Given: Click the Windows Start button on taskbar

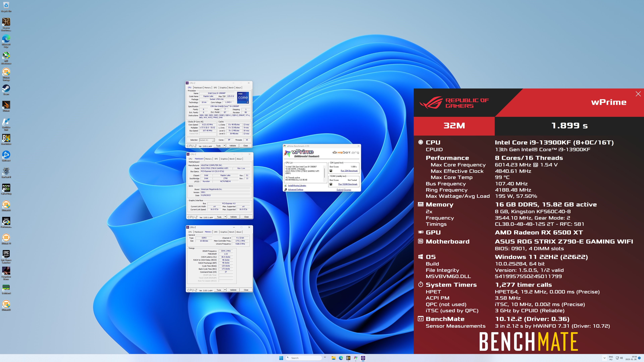Looking at the screenshot, I should [281, 358].
